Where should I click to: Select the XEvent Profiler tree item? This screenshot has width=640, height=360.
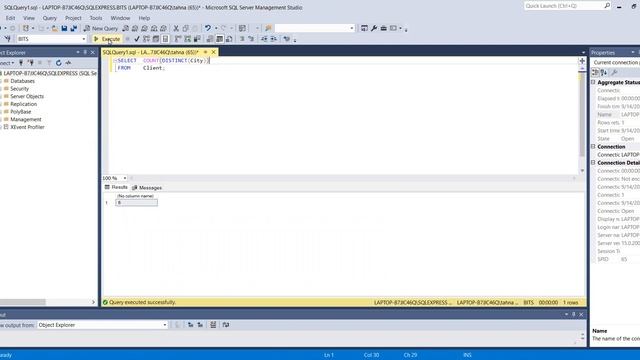click(27, 127)
